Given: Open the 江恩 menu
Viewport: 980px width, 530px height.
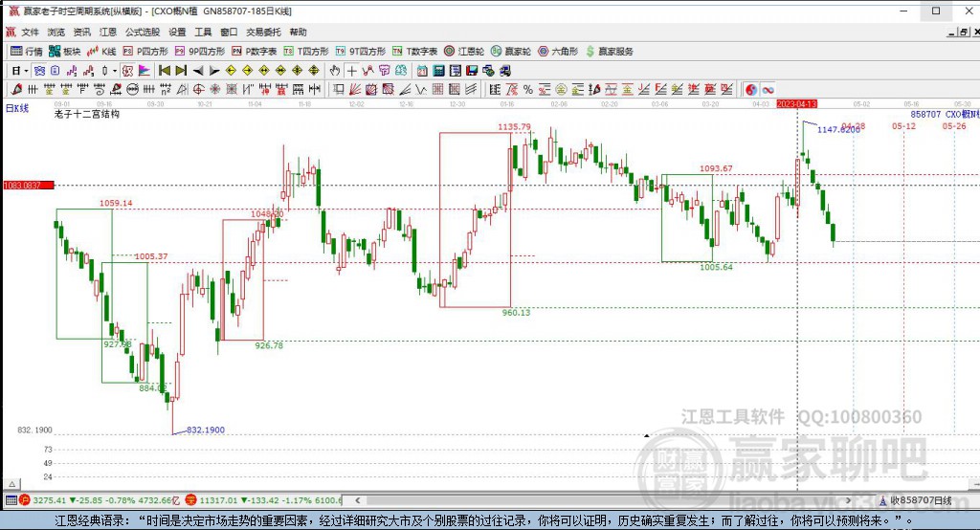Looking at the screenshot, I should pyautogui.click(x=108, y=32).
